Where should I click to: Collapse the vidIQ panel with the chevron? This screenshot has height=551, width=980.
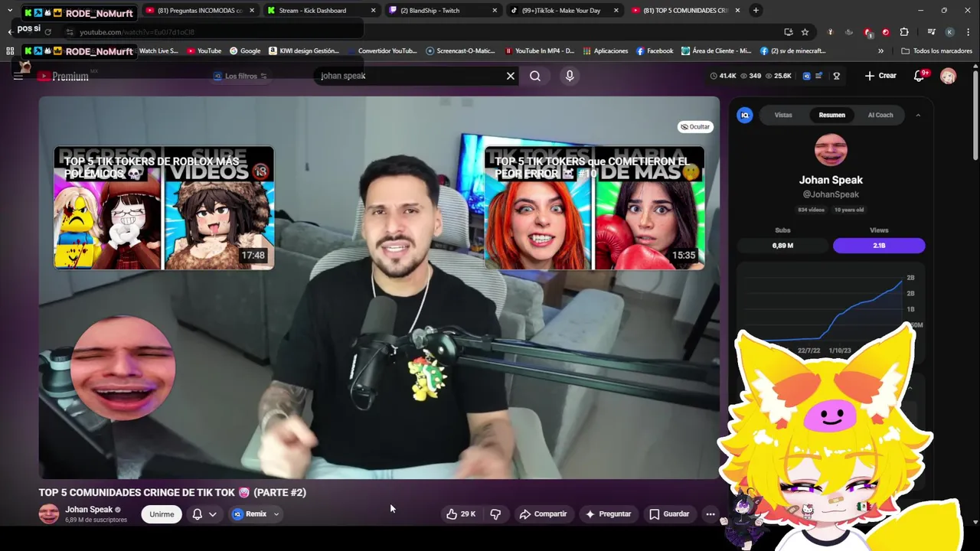pyautogui.click(x=918, y=115)
